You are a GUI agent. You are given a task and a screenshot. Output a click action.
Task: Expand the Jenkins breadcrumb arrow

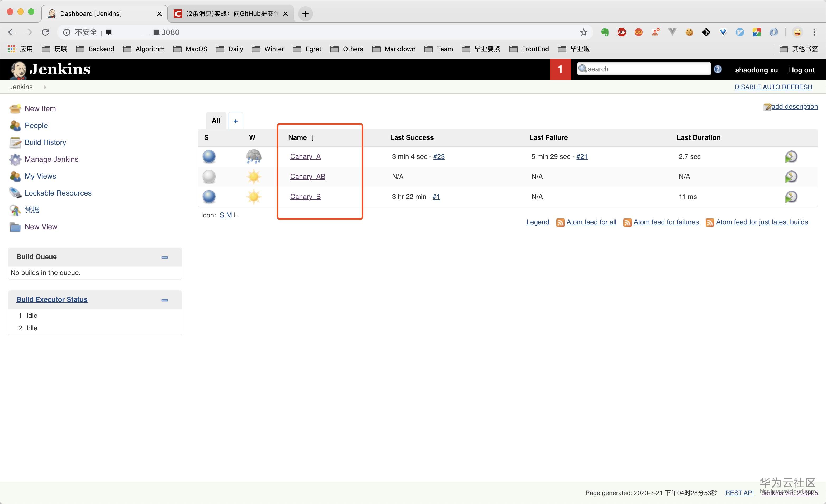click(x=45, y=87)
